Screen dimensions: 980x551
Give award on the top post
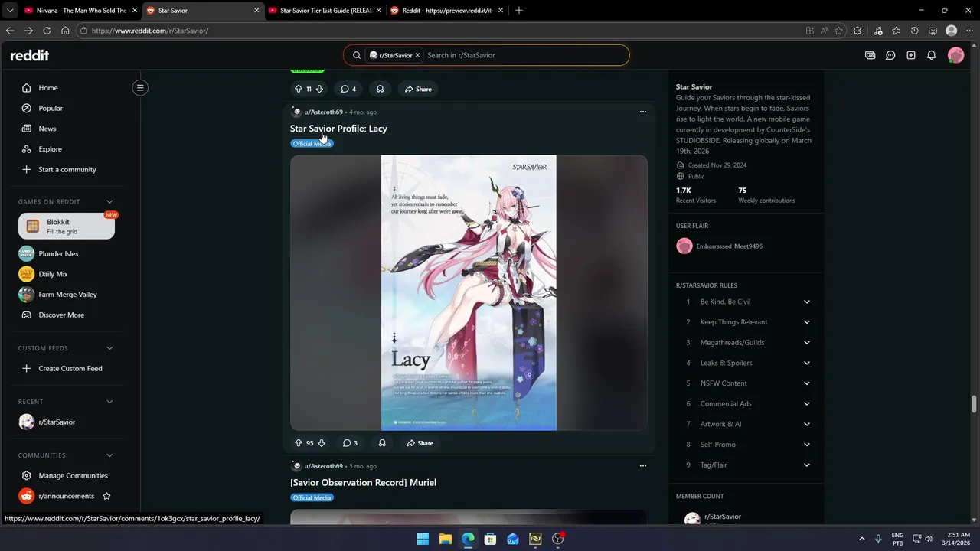380,89
